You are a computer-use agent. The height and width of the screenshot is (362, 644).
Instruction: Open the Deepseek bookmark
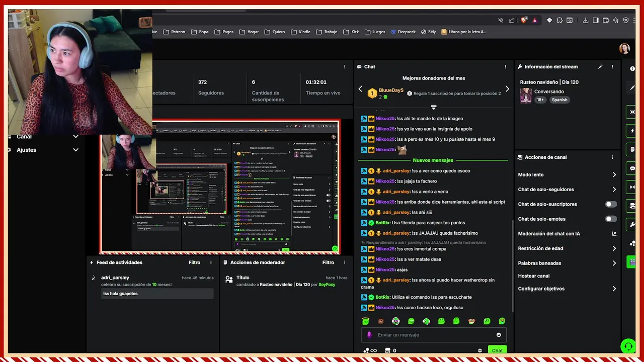(403, 32)
